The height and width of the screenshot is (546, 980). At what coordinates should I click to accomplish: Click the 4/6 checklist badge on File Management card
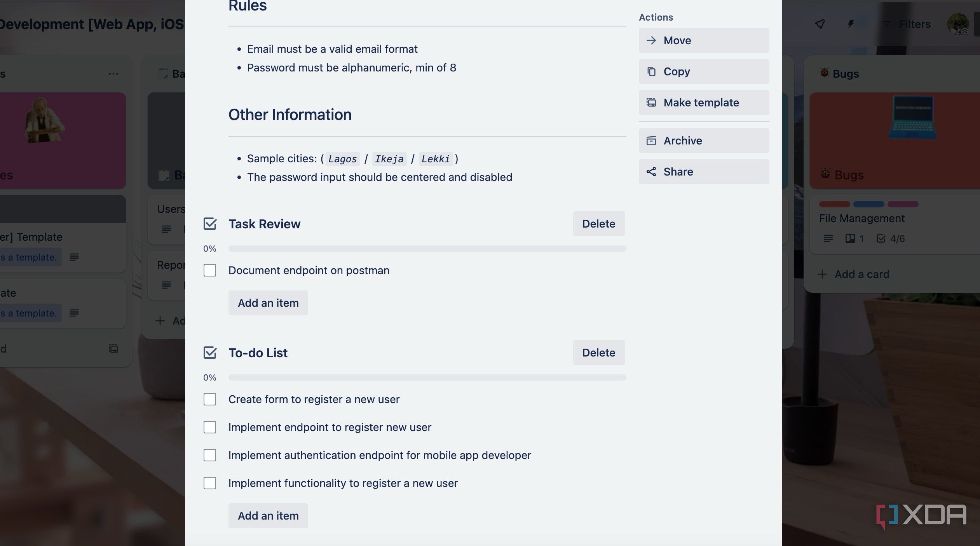pyautogui.click(x=890, y=238)
